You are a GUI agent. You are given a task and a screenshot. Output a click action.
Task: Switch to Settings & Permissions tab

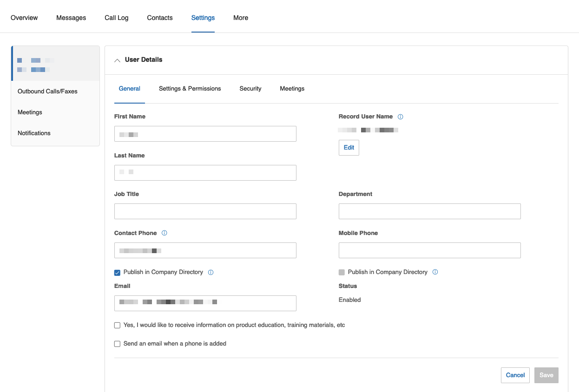point(190,89)
